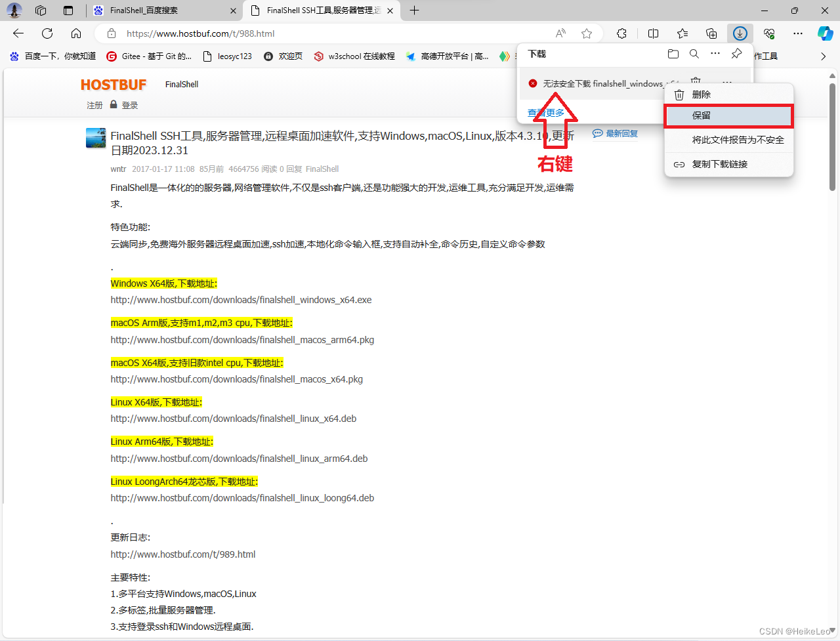
Task: Open the Gitee bookmark
Action: click(x=150, y=56)
